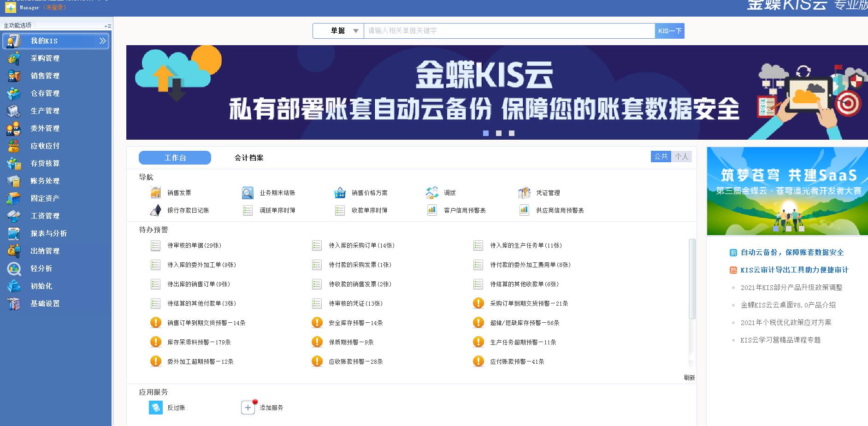Switch workspace view to 公共
This screenshot has width=868, height=426.
tap(661, 157)
